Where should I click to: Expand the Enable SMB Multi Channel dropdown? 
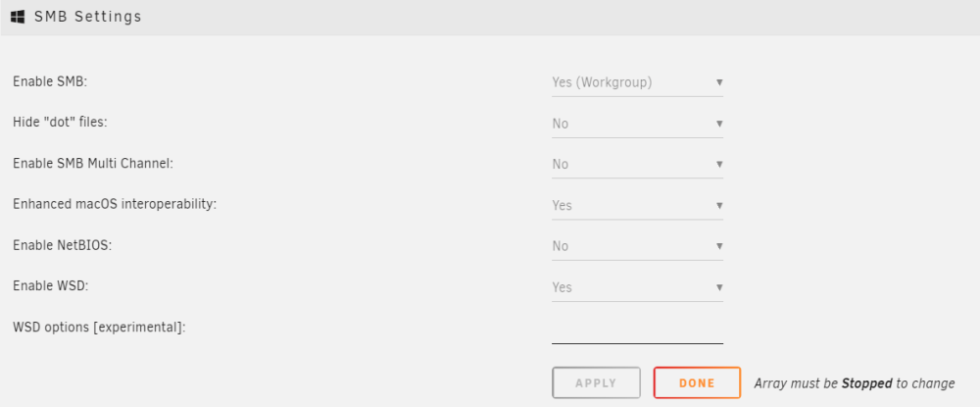click(x=637, y=165)
